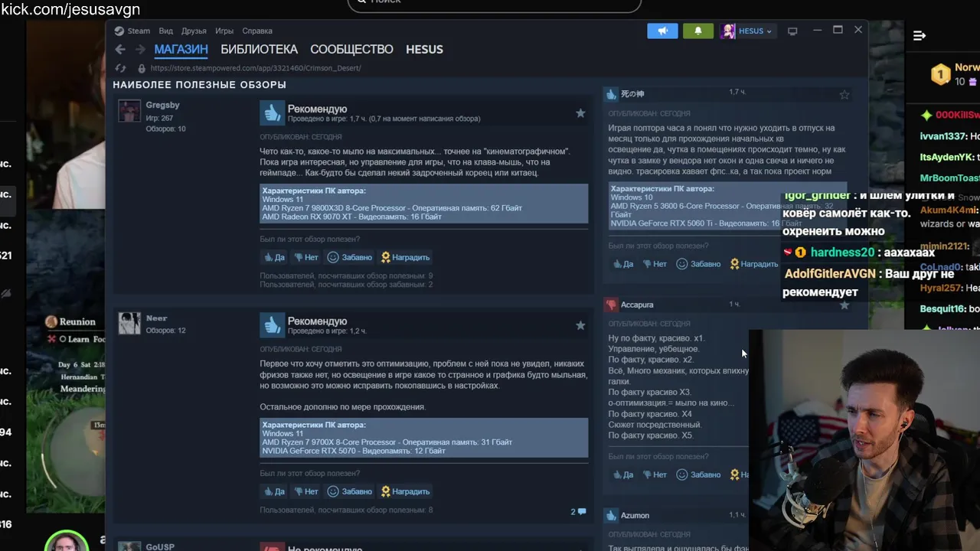Mark Gregsby's review helpful with Да
980x551 pixels.
pyautogui.click(x=273, y=257)
